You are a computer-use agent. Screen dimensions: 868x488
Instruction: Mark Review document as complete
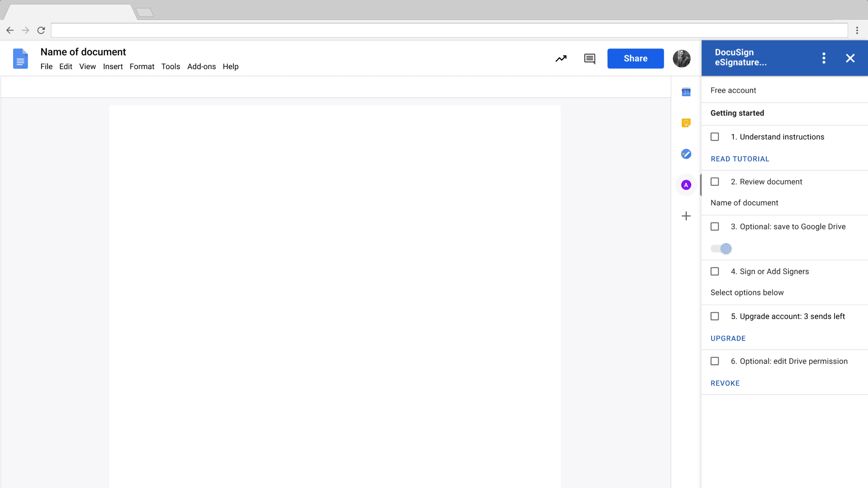[x=715, y=182]
